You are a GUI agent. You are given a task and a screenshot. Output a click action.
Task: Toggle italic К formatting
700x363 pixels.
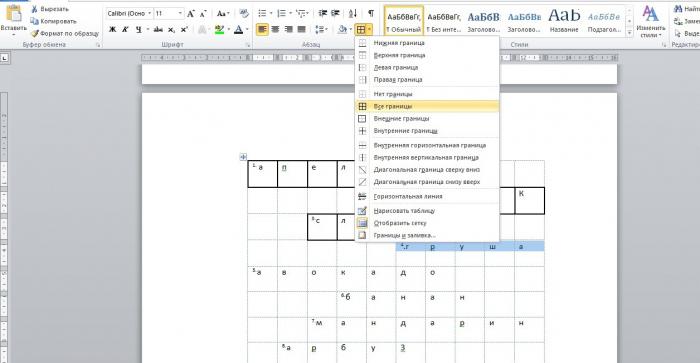[125, 29]
